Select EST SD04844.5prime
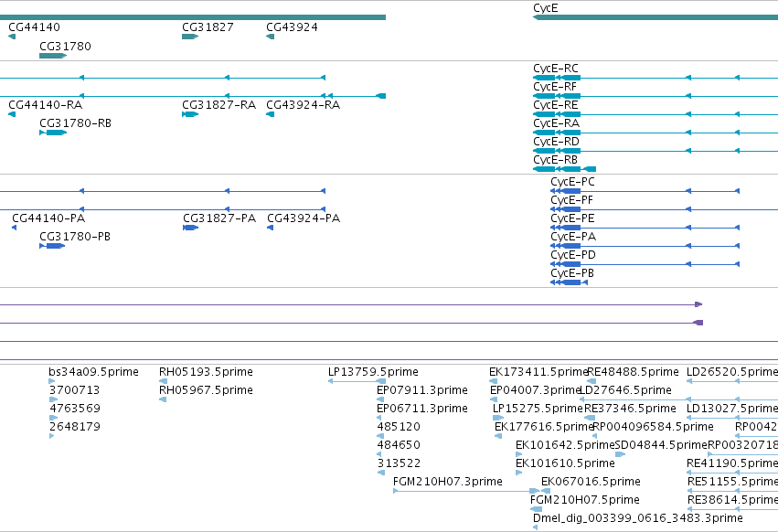This screenshot has height=532, width=778. coord(661,445)
